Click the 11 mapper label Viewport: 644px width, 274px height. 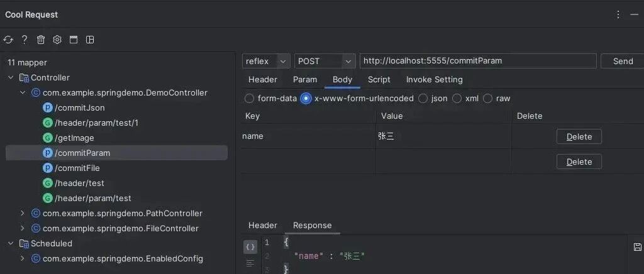click(27, 63)
